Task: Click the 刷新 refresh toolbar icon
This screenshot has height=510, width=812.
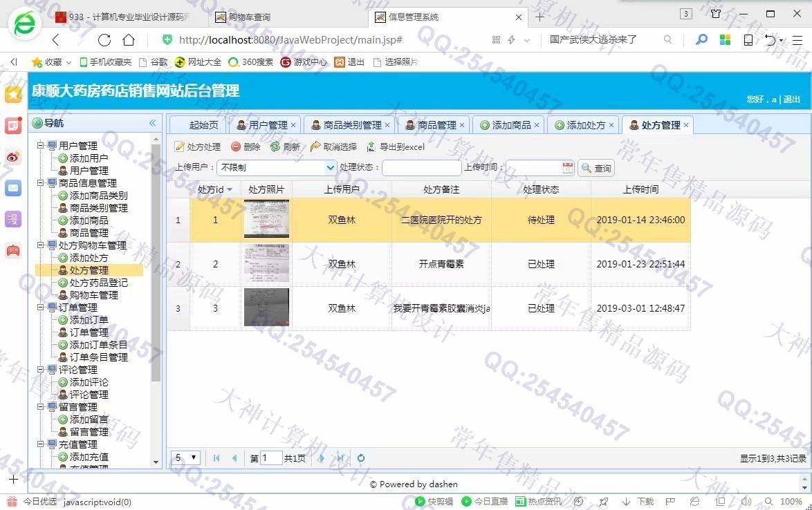Action: (275, 147)
